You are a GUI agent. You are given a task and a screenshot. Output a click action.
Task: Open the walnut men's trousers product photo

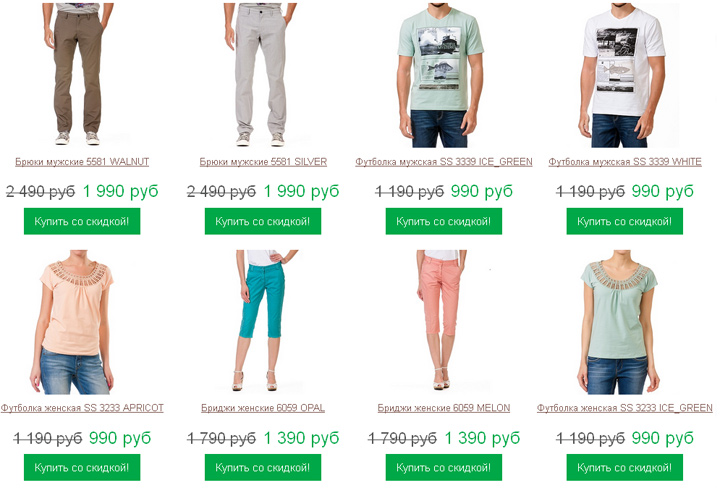(x=79, y=75)
